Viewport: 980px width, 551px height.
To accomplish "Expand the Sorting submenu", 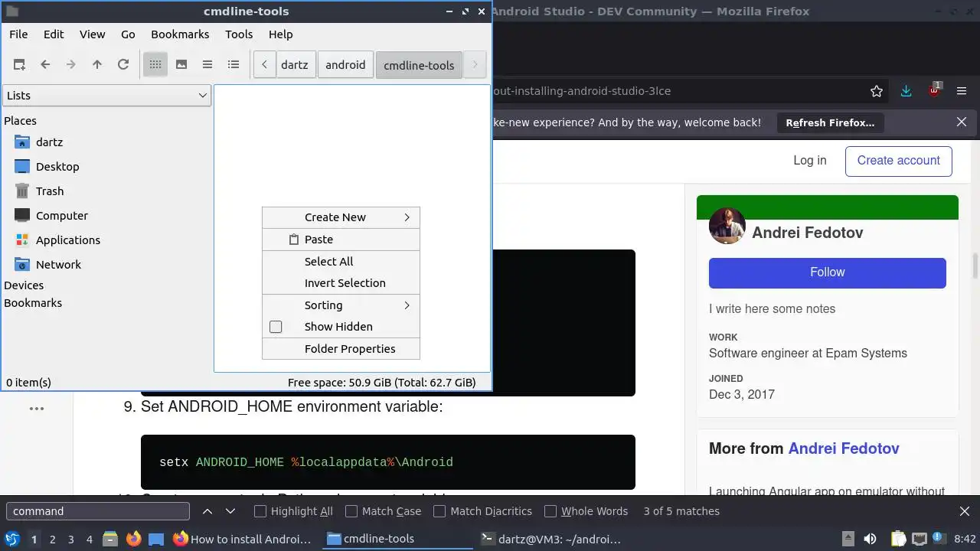I will [341, 305].
